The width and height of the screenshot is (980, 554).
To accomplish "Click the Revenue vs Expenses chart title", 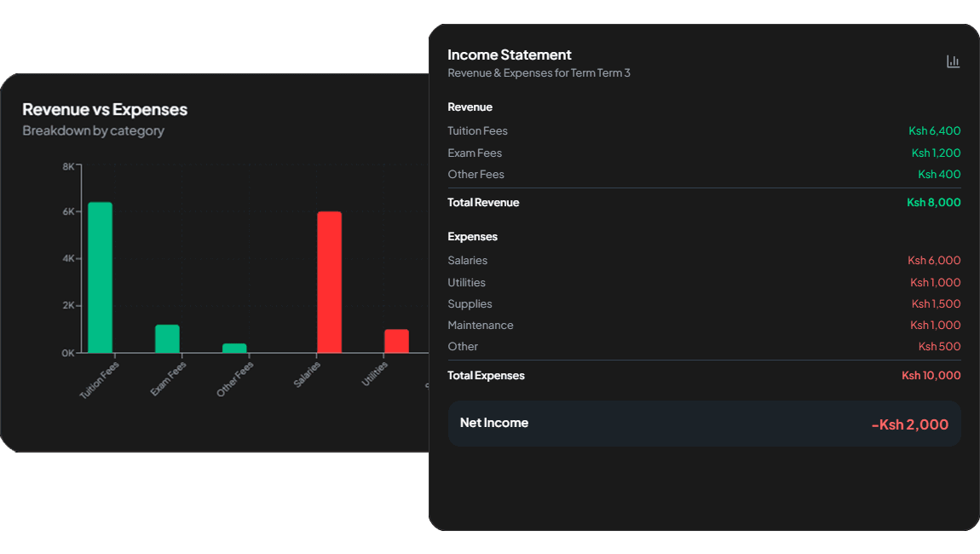I will point(105,109).
